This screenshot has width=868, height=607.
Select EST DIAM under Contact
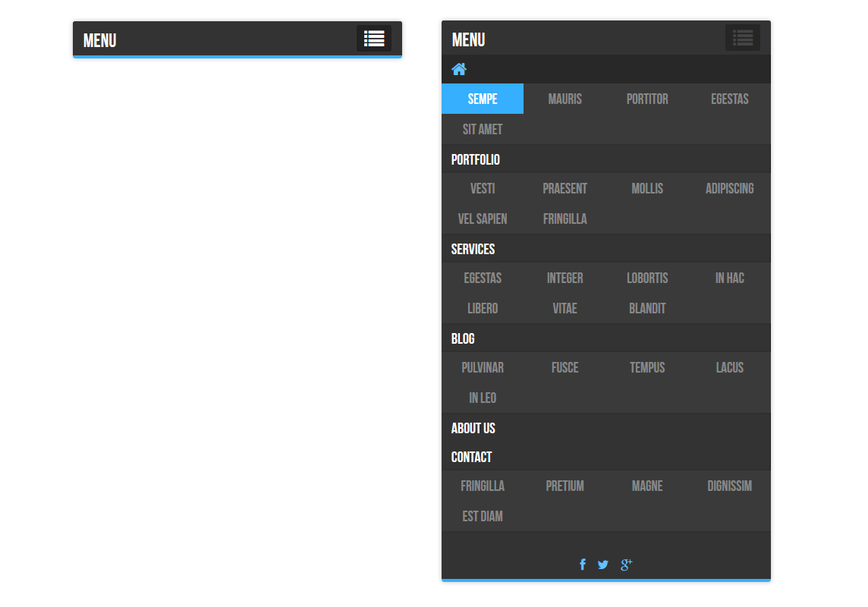[x=483, y=516]
